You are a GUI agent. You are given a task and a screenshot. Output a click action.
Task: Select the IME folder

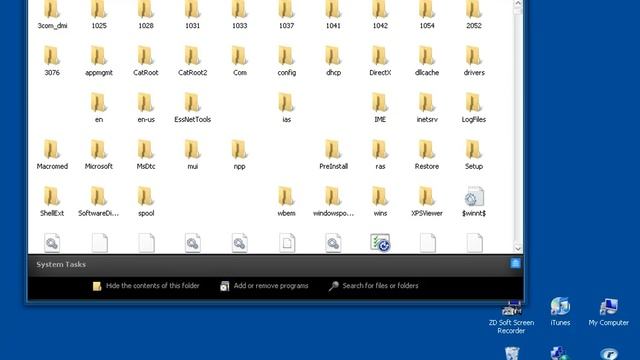pos(380,108)
